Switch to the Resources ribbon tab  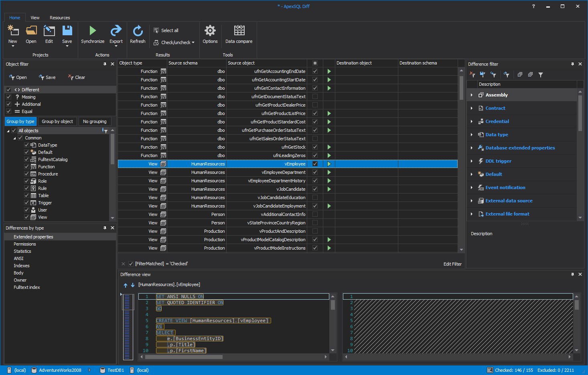point(60,18)
